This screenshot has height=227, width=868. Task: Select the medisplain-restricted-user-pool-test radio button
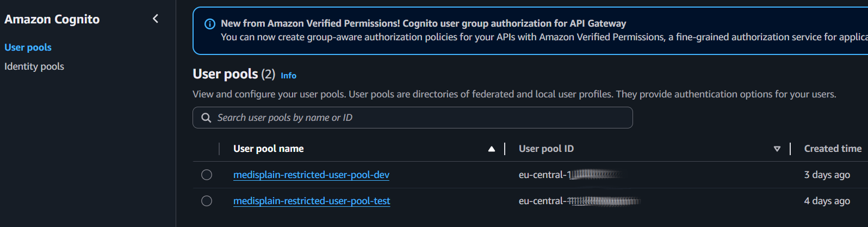pyautogui.click(x=207, y=201)
